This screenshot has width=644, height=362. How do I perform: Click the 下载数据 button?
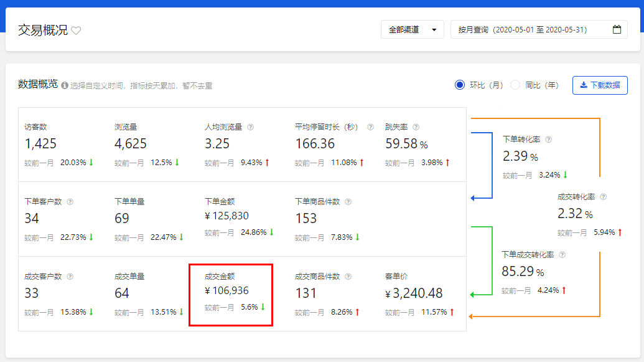point(600,85)
